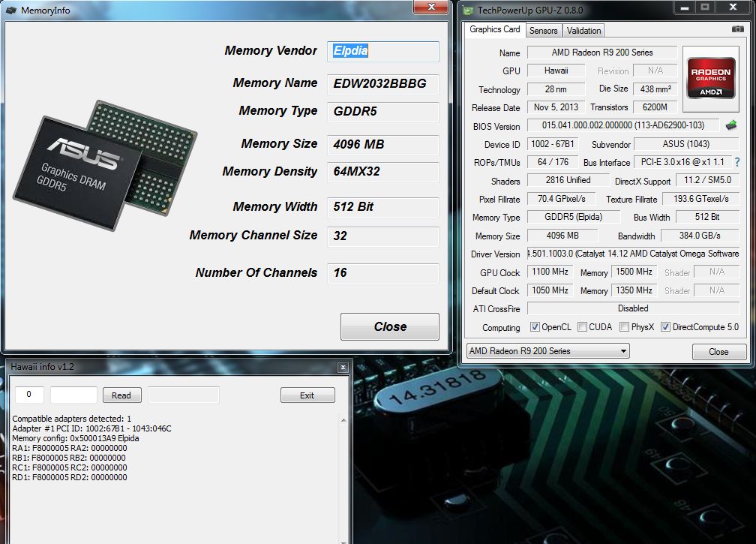Screen dimensions: 756x544
Task: Click the Hawaii info scrollbar up arrow
Action: click(x=343, y=420)
